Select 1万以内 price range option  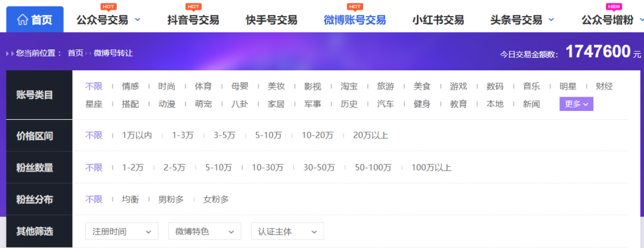point(137,135)
